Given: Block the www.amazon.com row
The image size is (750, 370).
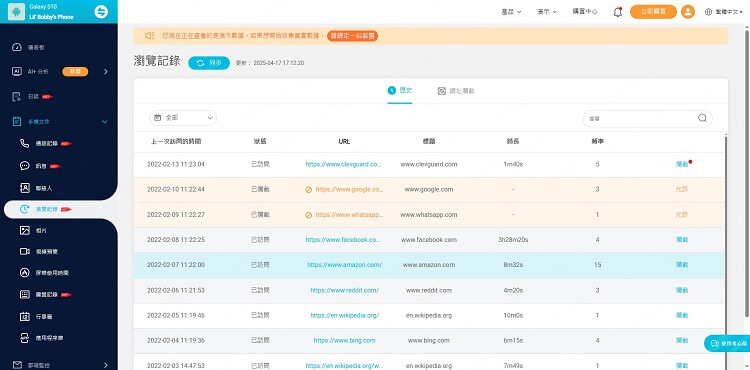Looking at the screenshot, I should pos(682,264).
